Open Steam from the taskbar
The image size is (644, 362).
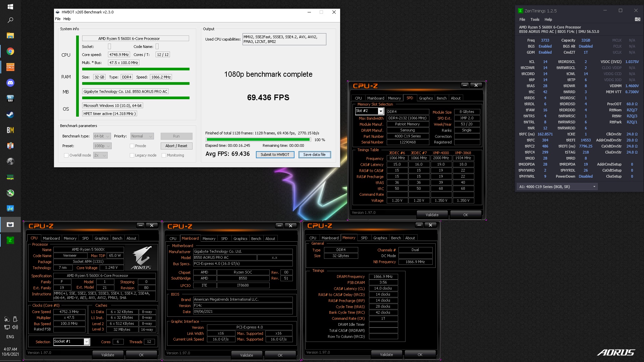(x=10, y=114)
